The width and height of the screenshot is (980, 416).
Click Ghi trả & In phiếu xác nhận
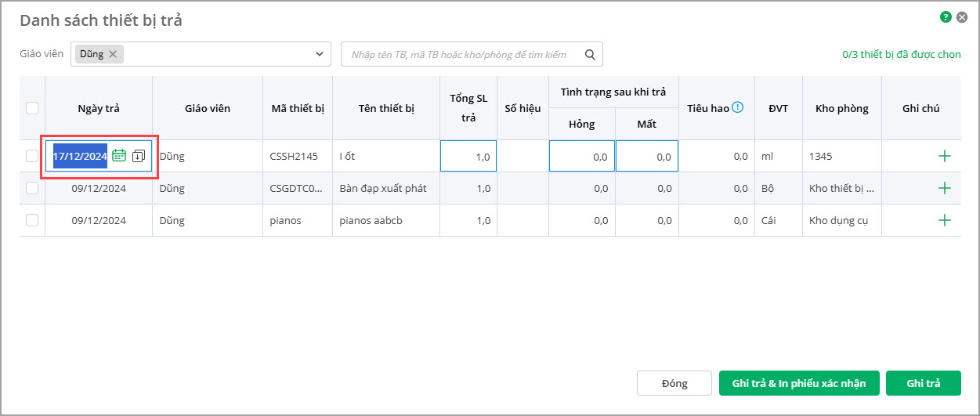click(799, 383)
